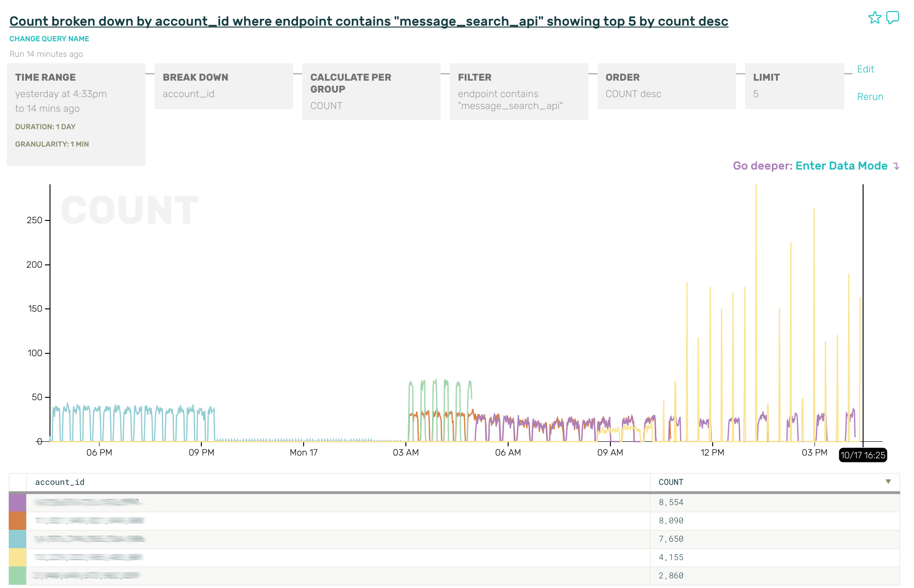
Task: Star this query as favorite
Action: click(875, 18)
